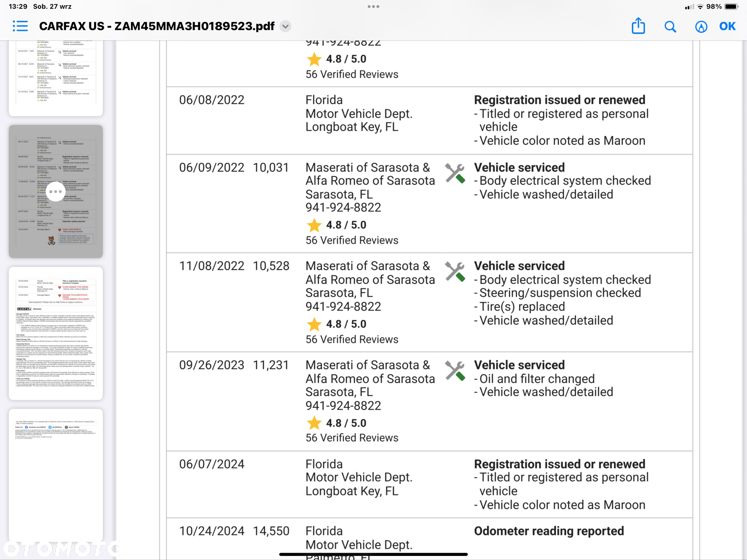Tap the wrench icon for 11/08/2022 service
747x560 pixels.
tap(455, 272)
